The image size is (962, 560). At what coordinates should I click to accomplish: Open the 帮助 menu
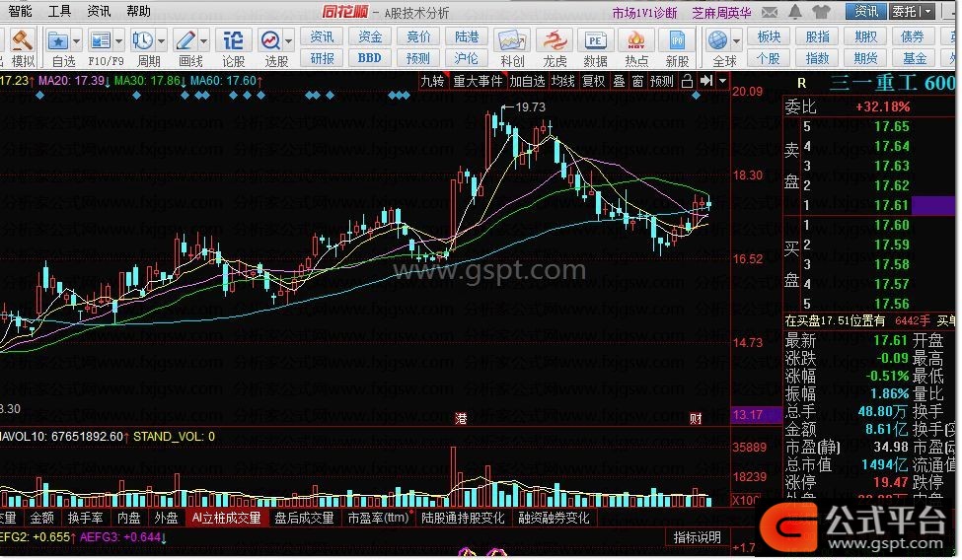(x=139, y=11)
